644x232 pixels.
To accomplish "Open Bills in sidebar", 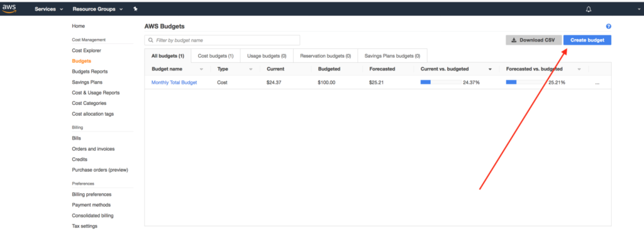I will click(x=76, y=138).
